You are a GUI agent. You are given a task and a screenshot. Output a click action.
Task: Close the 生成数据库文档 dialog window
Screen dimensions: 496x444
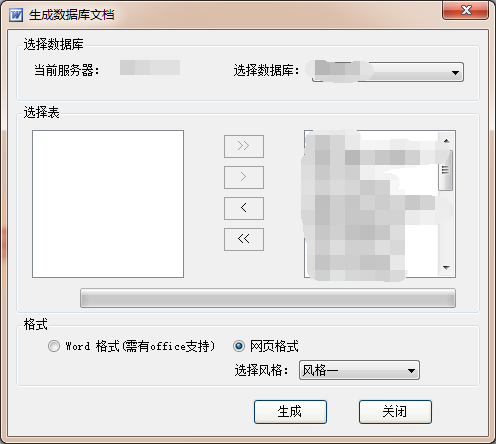466,10
